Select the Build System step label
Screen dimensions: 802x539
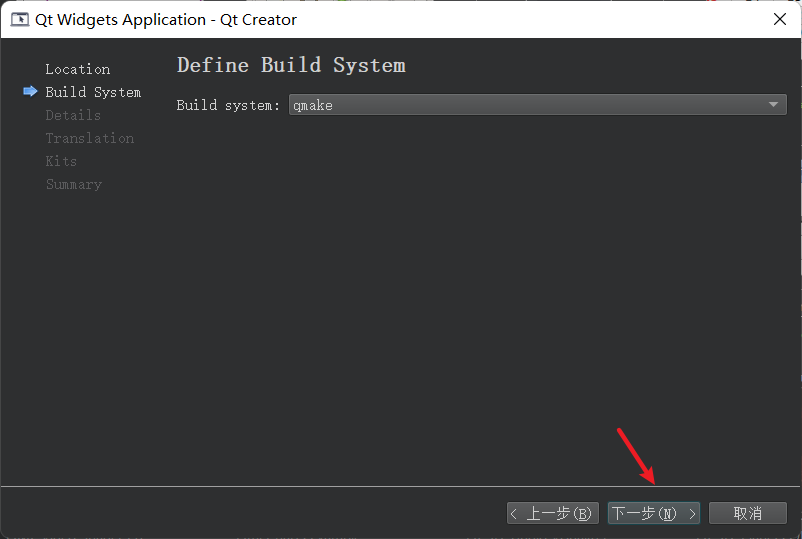click(x=93, y=92)
